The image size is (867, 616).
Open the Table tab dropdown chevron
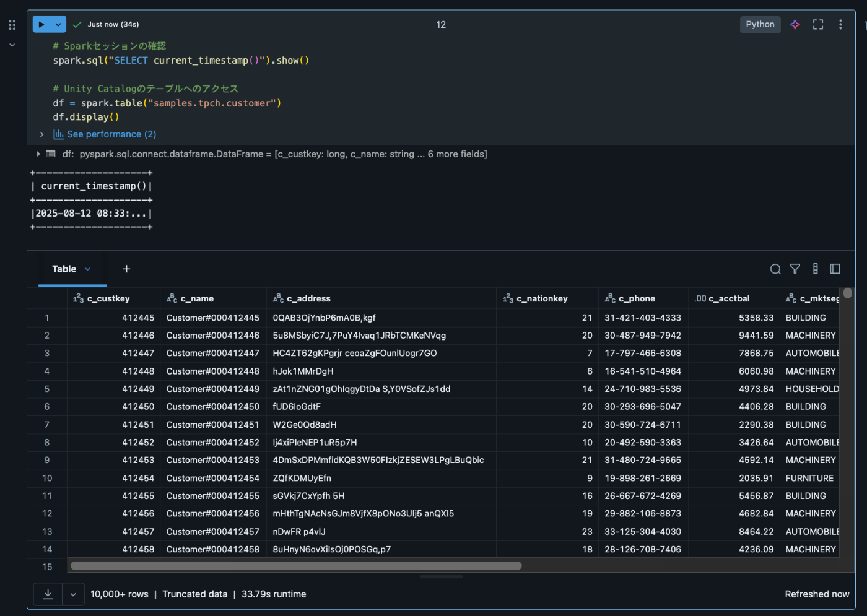87,269
